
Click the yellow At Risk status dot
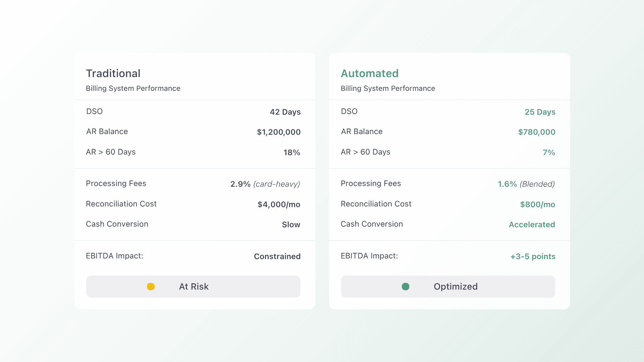click(151, 287)
